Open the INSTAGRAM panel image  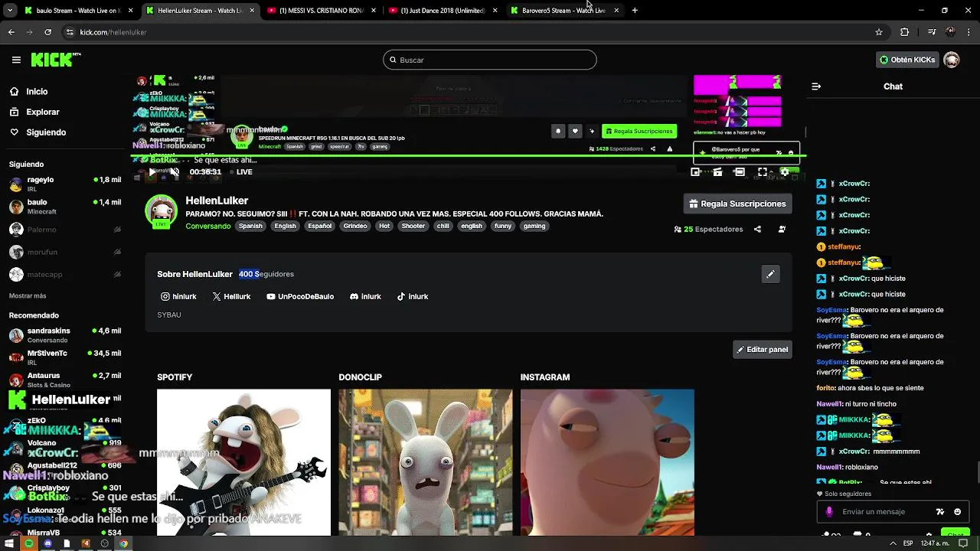(x=607, y=462)
